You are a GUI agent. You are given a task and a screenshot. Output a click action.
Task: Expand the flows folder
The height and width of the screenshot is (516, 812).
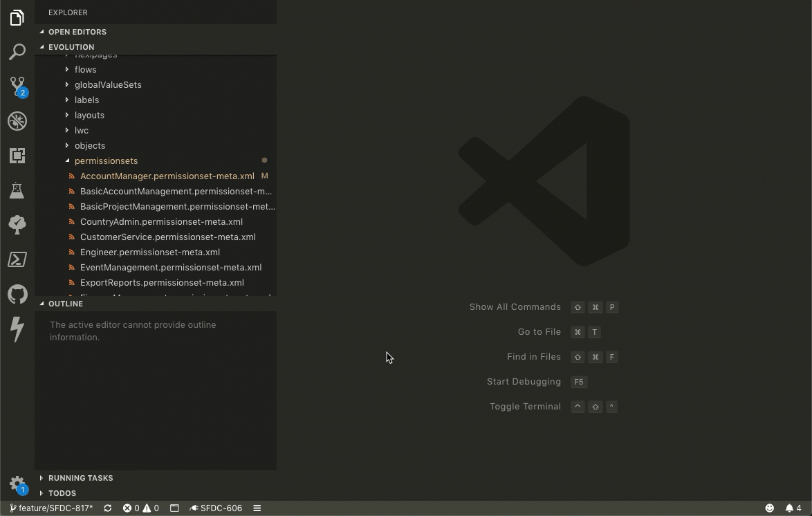coord(156,69)
